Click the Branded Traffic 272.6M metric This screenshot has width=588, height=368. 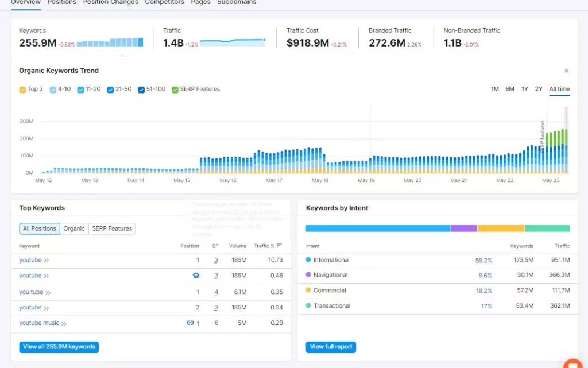386,42
